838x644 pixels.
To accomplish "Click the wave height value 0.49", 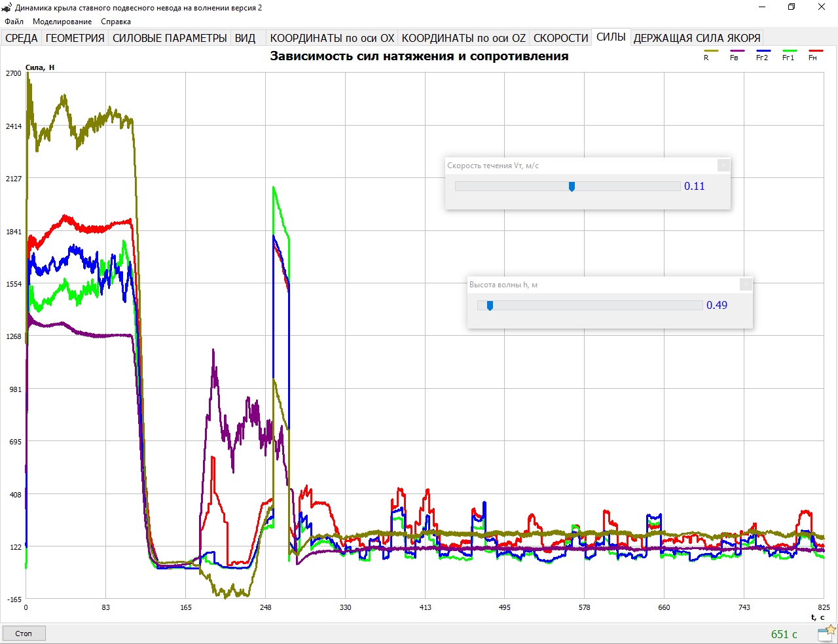I will tap(717, 306).
